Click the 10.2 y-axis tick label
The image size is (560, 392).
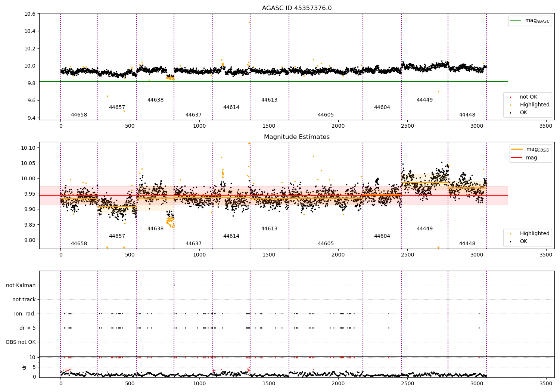(x=30, y=49)
